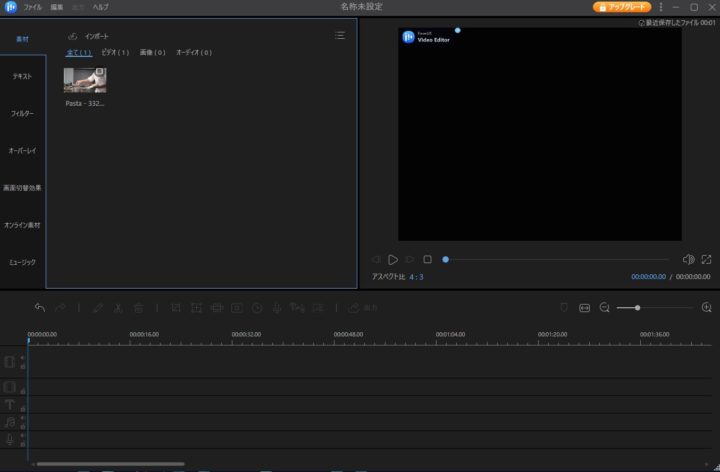Image resolution: width=720 pixels, height=472 pixels.
Task: Click the zoom-out magnifier on the timeline
Action: tap(604, 308)
